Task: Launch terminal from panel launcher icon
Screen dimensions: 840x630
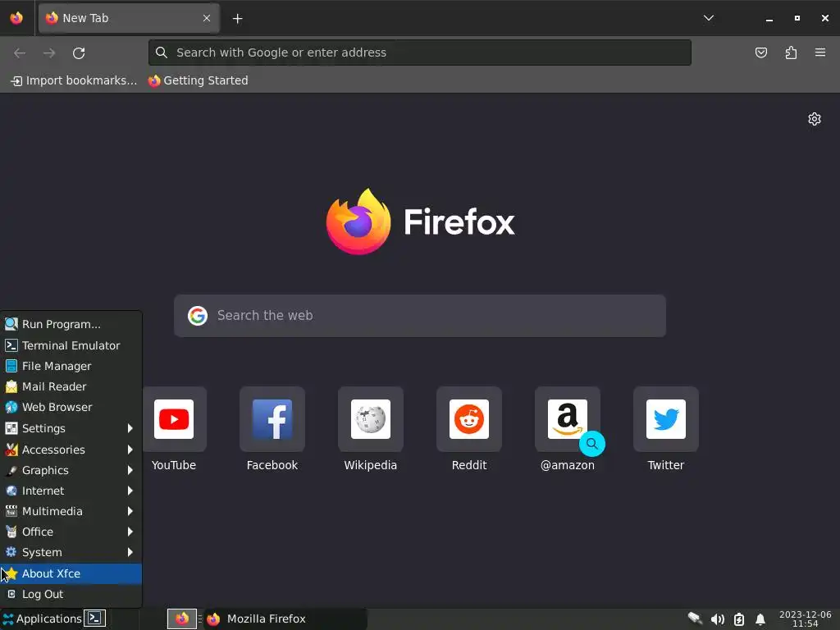Action: click(x=95, y=619)
